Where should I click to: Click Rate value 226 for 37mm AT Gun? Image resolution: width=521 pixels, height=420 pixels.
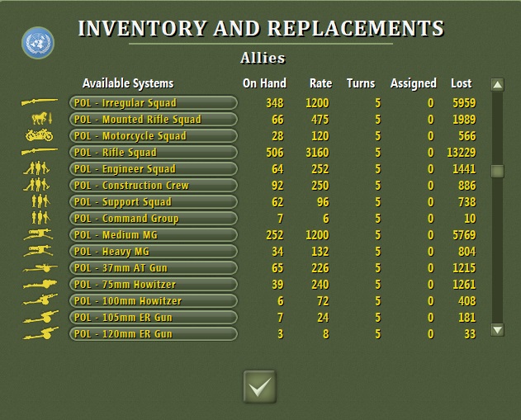pyautogui.click(x=320, y=268)
